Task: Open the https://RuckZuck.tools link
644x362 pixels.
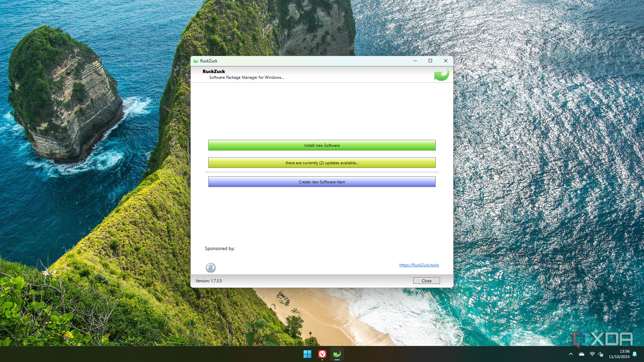Action: point(419,265)
